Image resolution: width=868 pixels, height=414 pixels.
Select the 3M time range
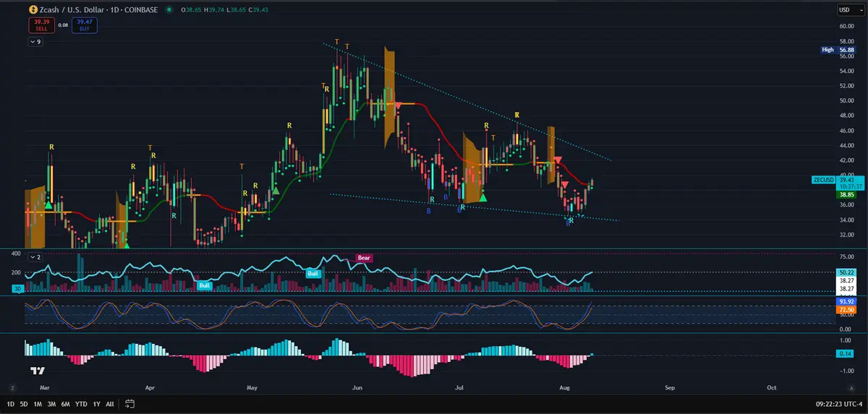(x=51, y=403)
